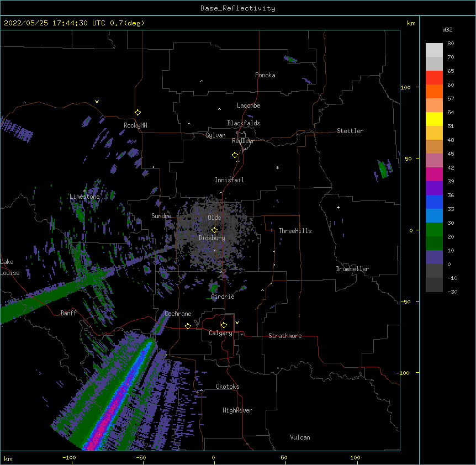Click the Sylvan label

point(215,135)
